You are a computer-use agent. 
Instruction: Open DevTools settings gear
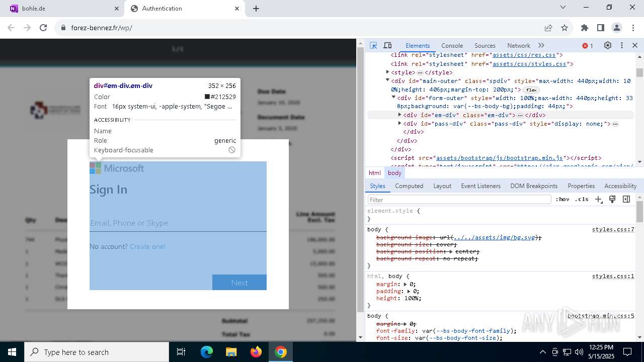coord(608,45)
